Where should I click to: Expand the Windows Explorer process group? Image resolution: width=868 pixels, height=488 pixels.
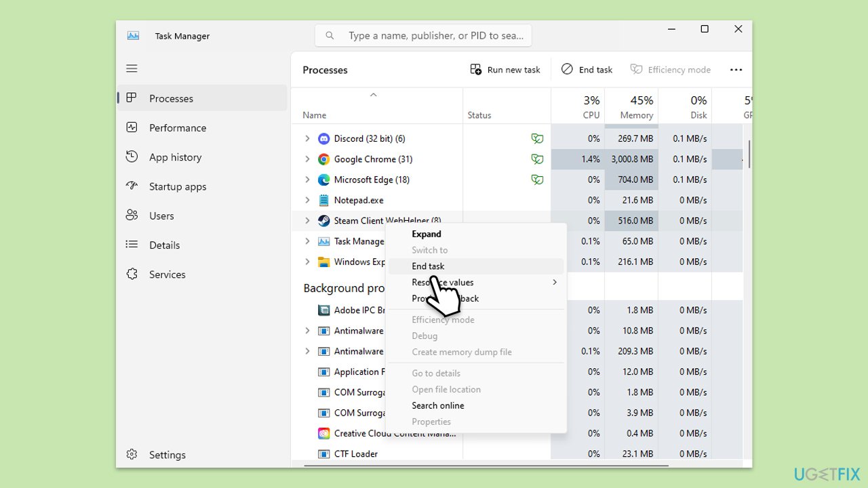pos(307,262)
